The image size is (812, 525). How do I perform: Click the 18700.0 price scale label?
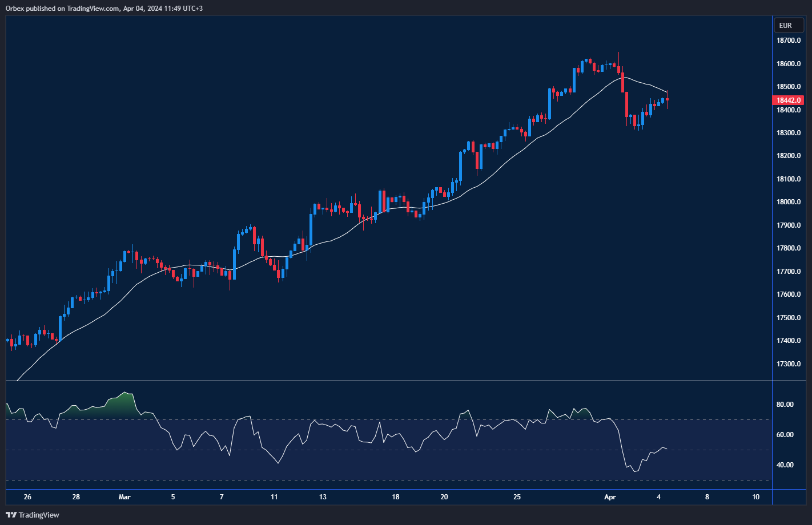pyautogui.click(x=788, y=41)
